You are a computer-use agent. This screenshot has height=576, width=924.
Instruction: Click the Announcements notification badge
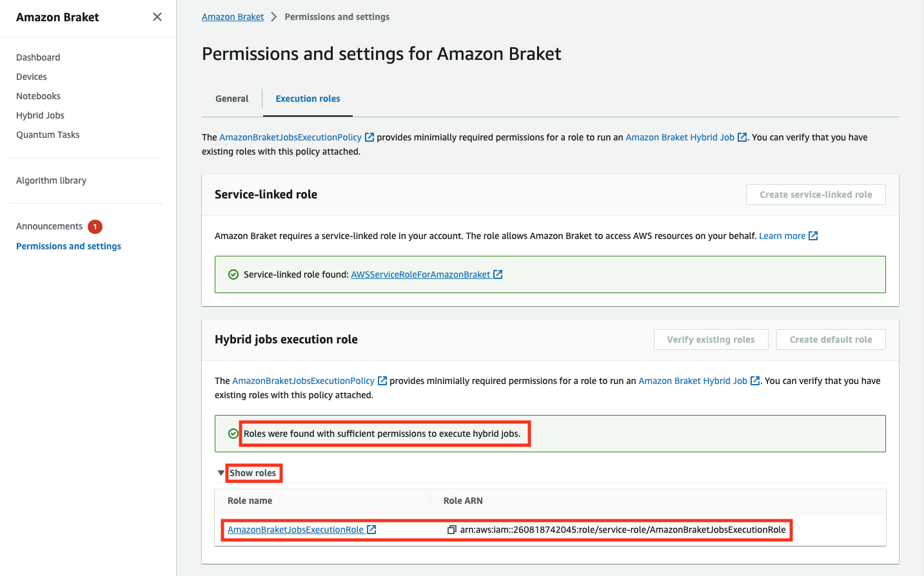[95, 227]
